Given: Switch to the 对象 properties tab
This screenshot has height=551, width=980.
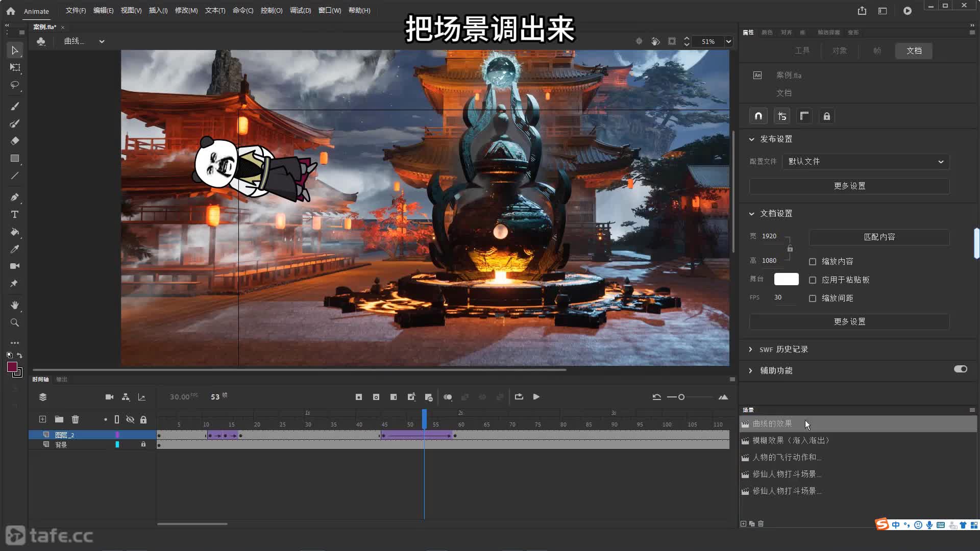Looking at the screenshot, I should pyautogui.click(x=840, y=51).
